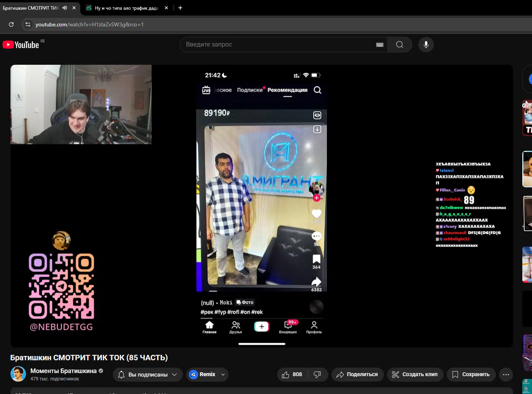This screenshot has height=394, width=532.
Task: Click the hidden-eye icon near 89190₽
Action: 317,115
